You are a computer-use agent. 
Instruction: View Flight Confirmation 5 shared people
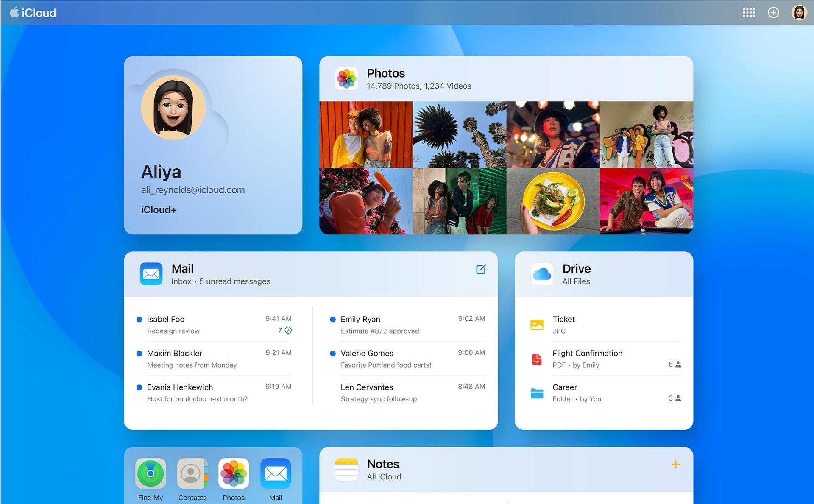(x=675, y=364)
